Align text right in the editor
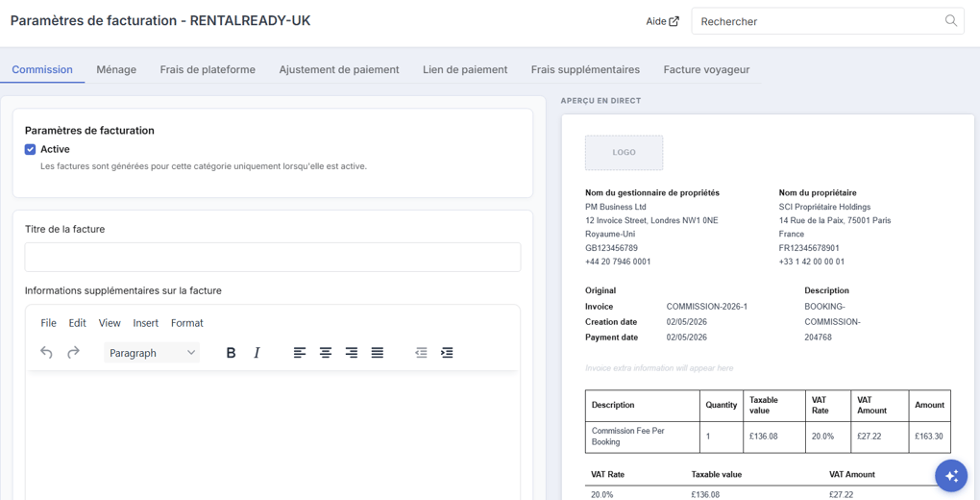 coord(352,353)
